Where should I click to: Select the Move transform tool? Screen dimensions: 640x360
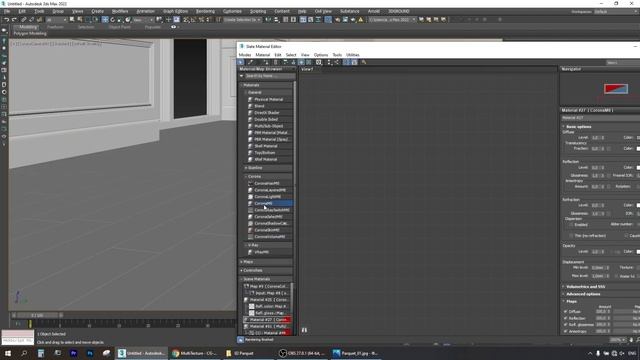coord(105,20)
